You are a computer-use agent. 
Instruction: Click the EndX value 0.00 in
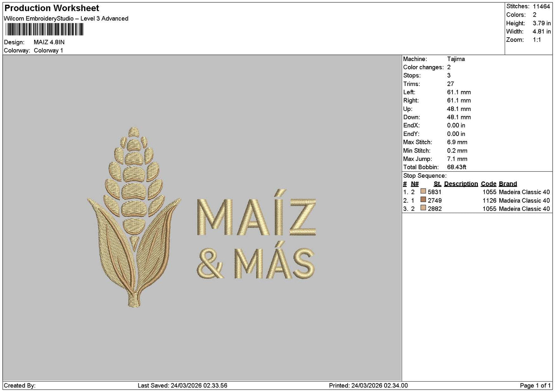(456, 126)
